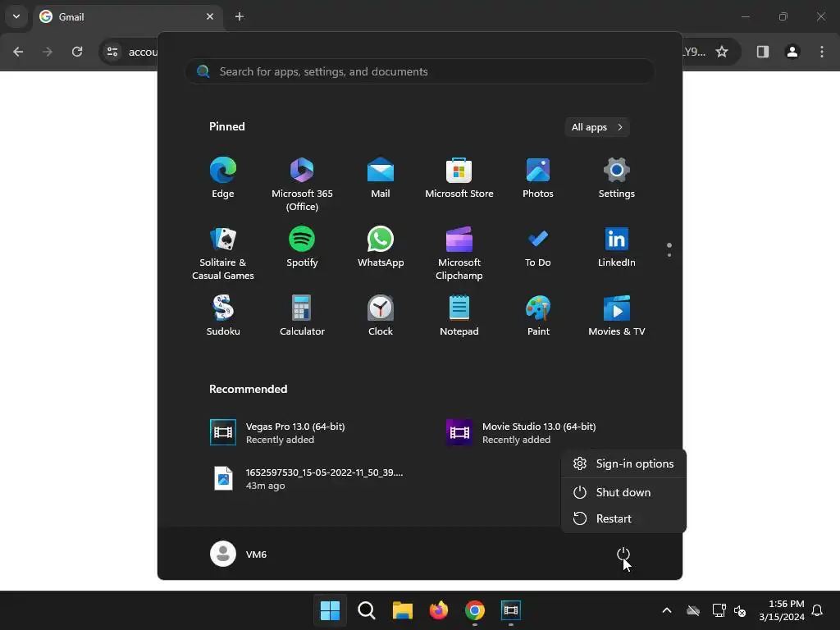Viewport: 840px width, 630px height.
Task: Launch the Photos app
Action: coord(538,178)
